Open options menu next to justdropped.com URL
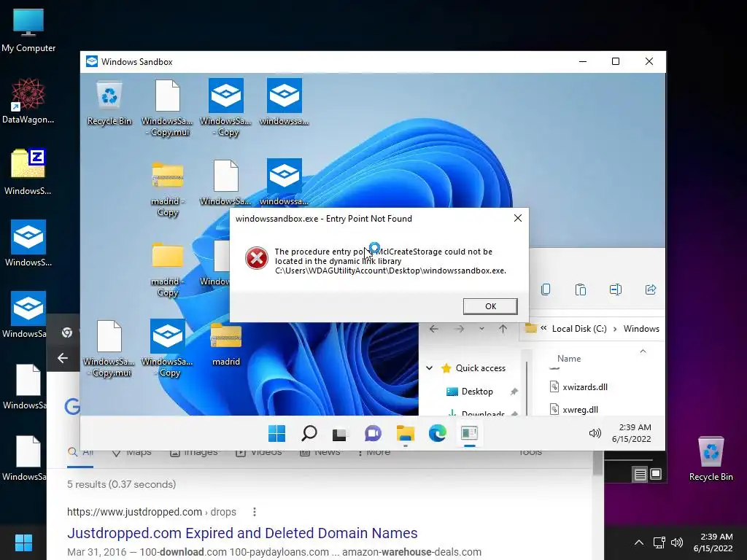The width and height of the screenshot is (747, 560). [x=255, y=512]
